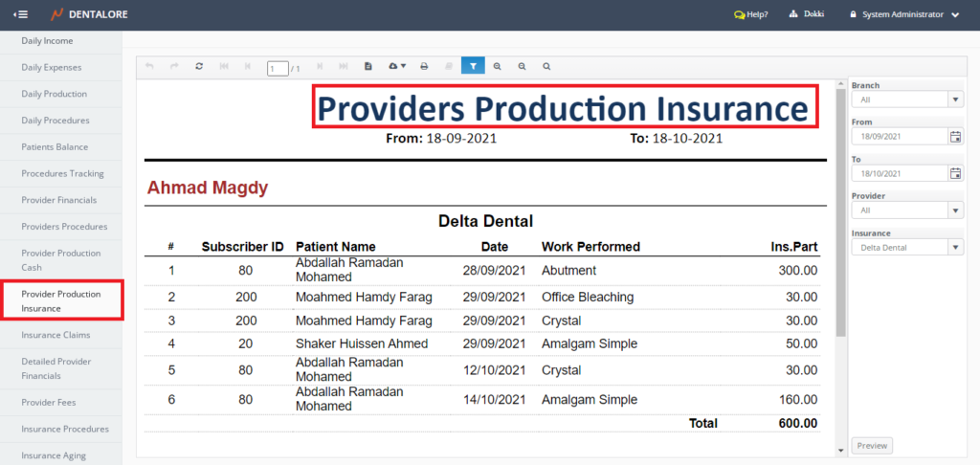Screen dimensions: 980x465
Task: Open the export cloud dropdown in toolbar
Action: pos(397,67)
